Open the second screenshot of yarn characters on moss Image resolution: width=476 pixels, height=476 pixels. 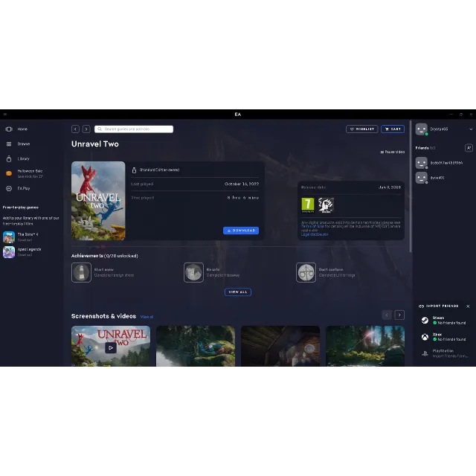(196, 346)
